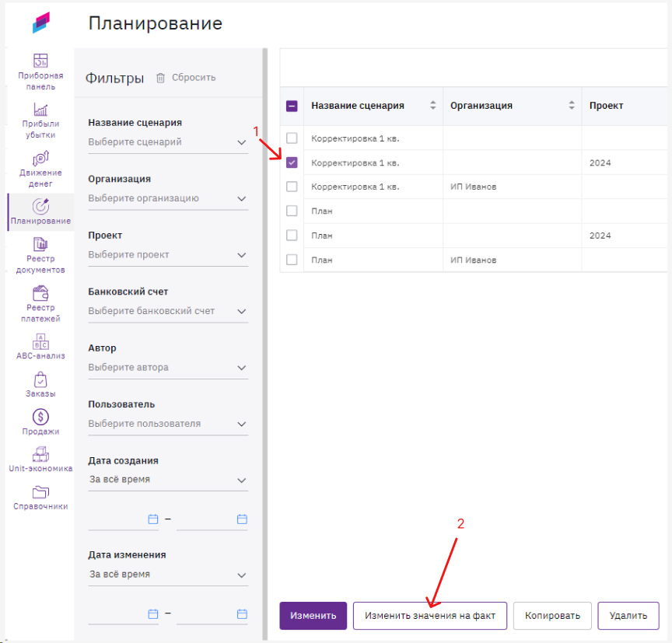Go to Реестр платежей menu label

click(40, 313)
